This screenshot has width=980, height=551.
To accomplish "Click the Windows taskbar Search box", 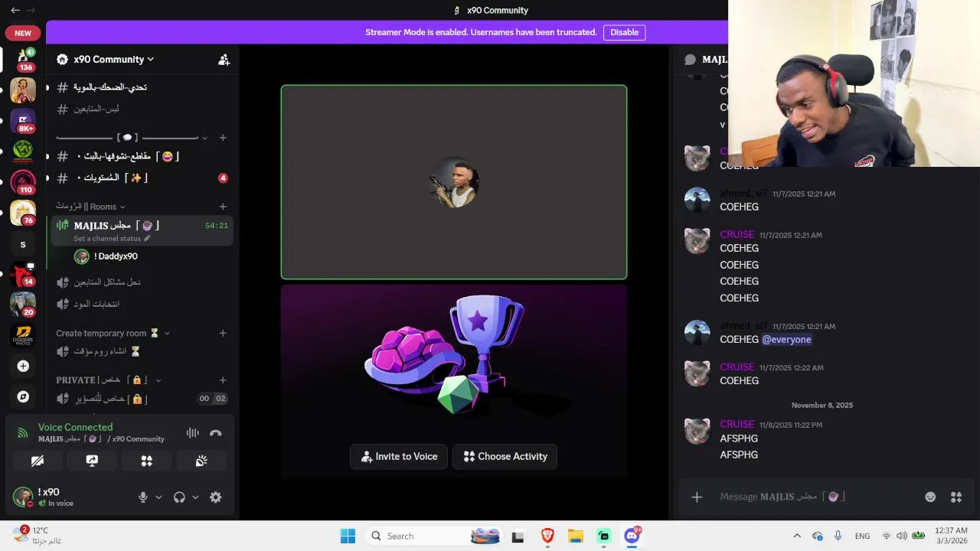I will pos(434,536).
